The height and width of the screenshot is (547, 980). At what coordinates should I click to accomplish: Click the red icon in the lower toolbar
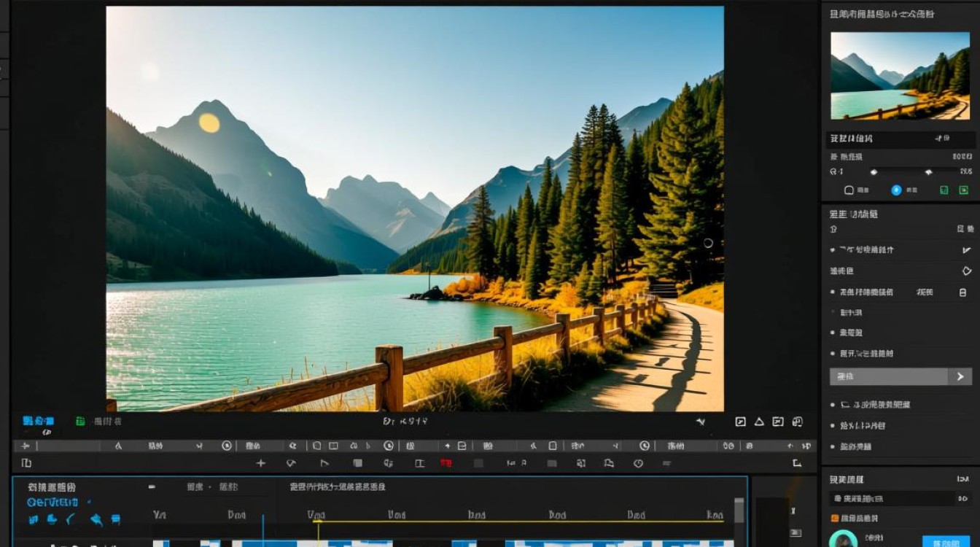(446, 463)
